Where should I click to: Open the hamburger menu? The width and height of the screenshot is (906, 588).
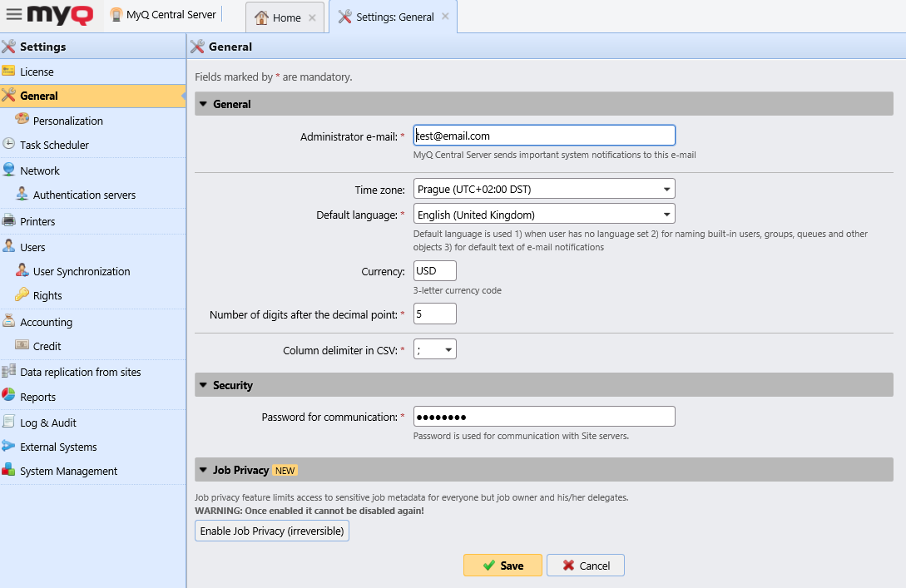pos(13,13)
